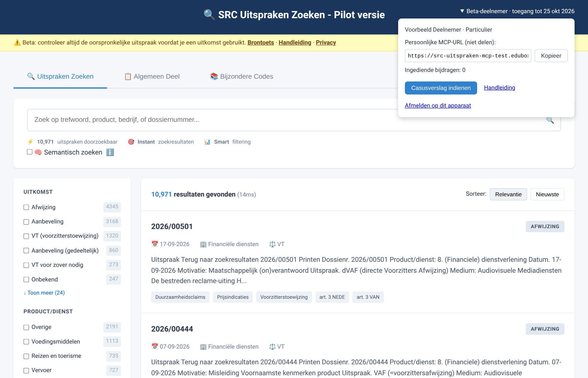Open the Algemeen Deel tab
The height and width of the screenshot is (378, 588).
(152, 76)
